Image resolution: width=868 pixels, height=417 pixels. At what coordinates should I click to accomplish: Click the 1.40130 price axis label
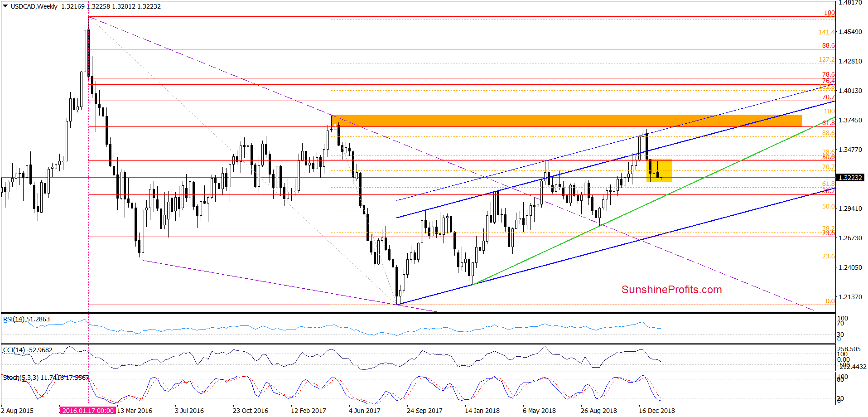point(850,91)
